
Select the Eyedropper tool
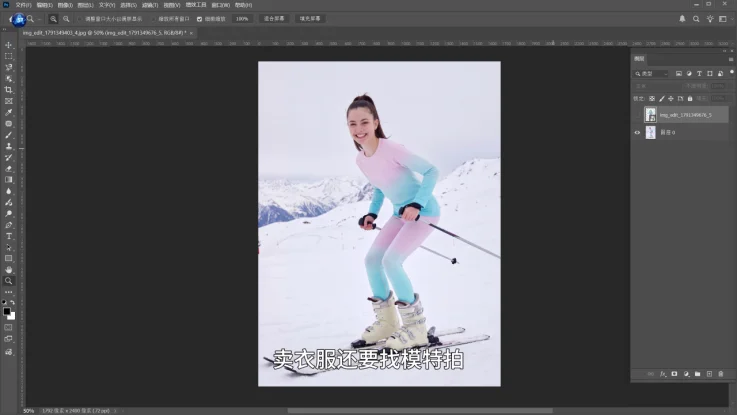8,112
